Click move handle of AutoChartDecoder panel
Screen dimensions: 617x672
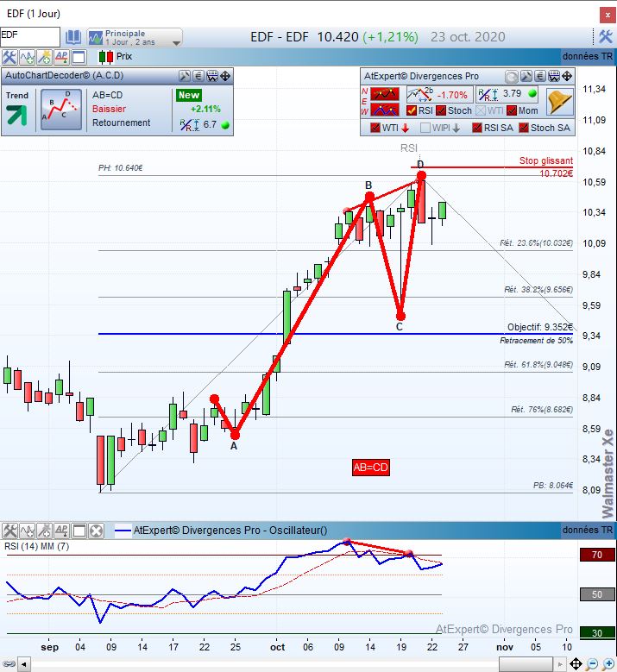click(225, 76)
